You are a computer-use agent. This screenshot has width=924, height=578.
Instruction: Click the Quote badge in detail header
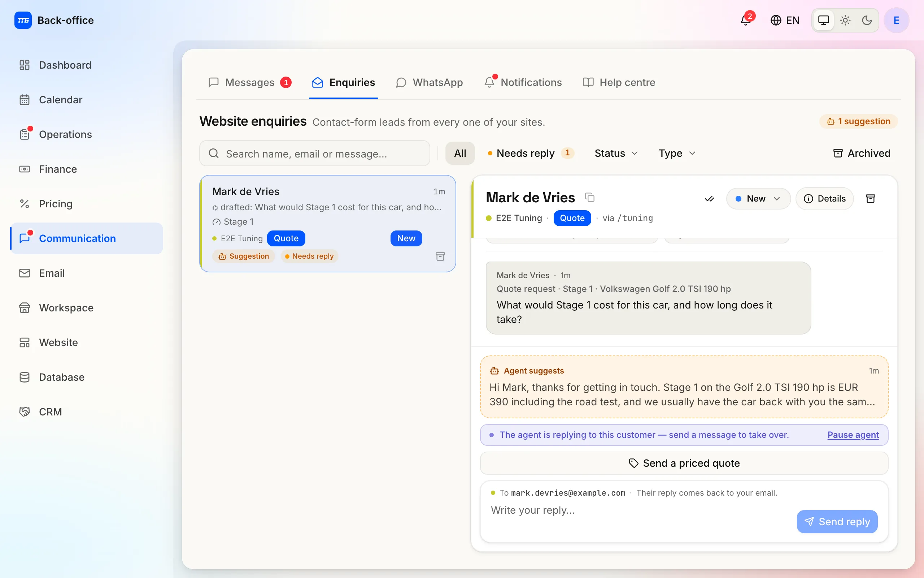point(572,218)
